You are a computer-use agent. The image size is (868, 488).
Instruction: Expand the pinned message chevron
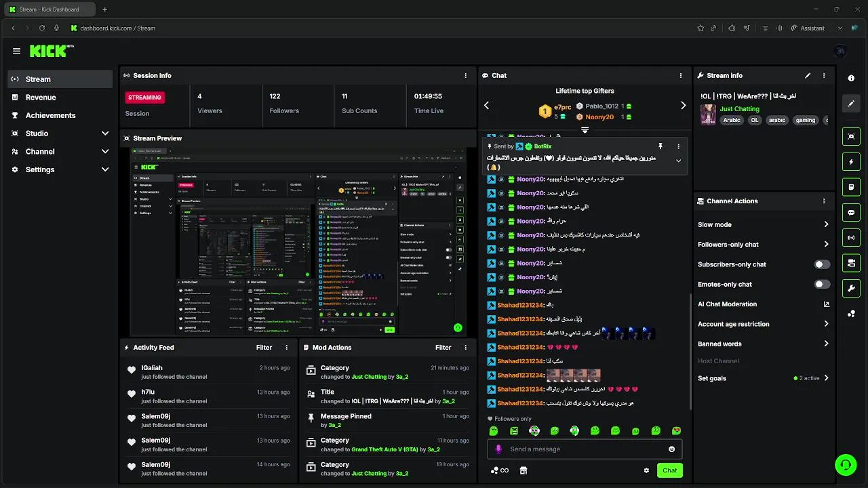(x=678, y=161)
